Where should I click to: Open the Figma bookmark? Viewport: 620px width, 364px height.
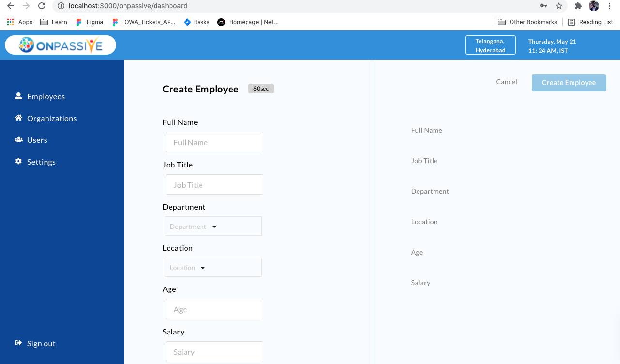click(x=89, y=22)
